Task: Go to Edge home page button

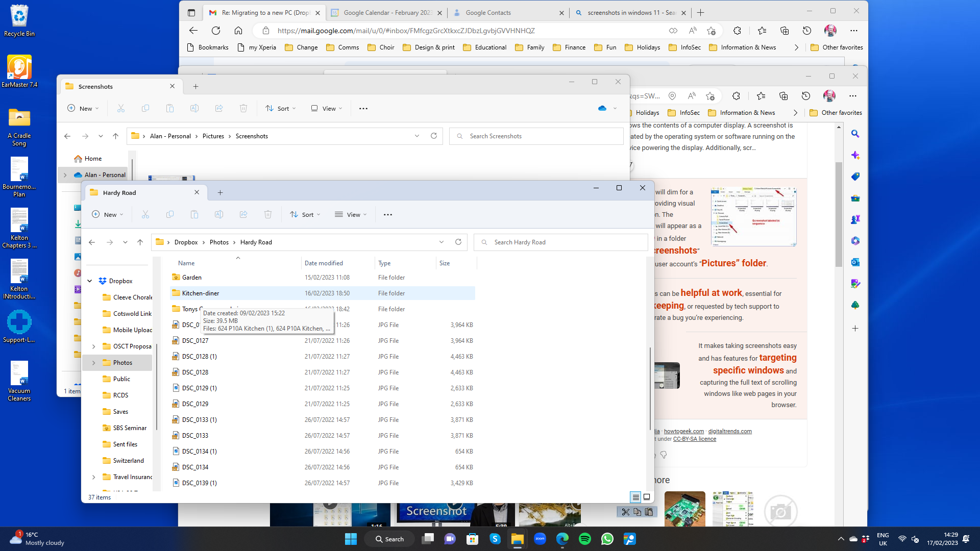Action: pos(238,31)
